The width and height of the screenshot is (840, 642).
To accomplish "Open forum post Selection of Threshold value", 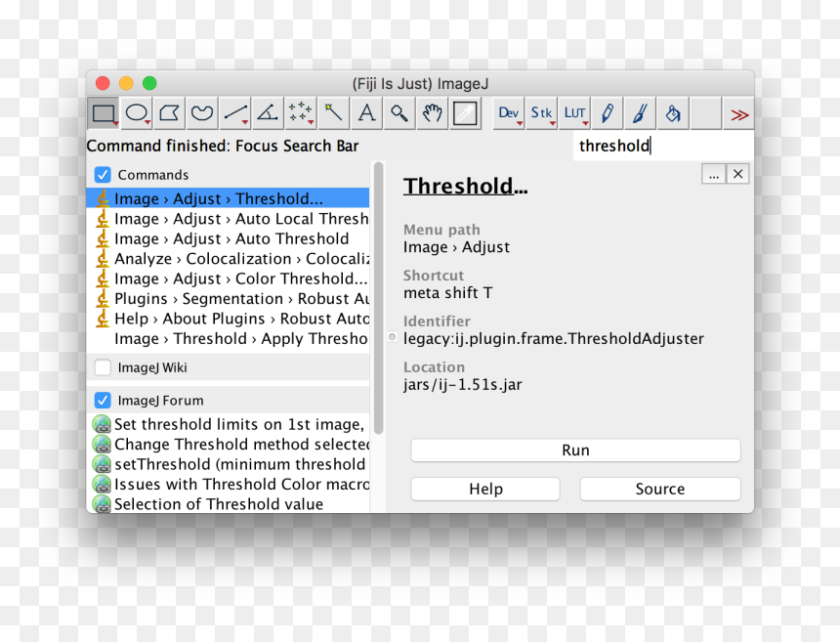I will (x=228, y=504).
